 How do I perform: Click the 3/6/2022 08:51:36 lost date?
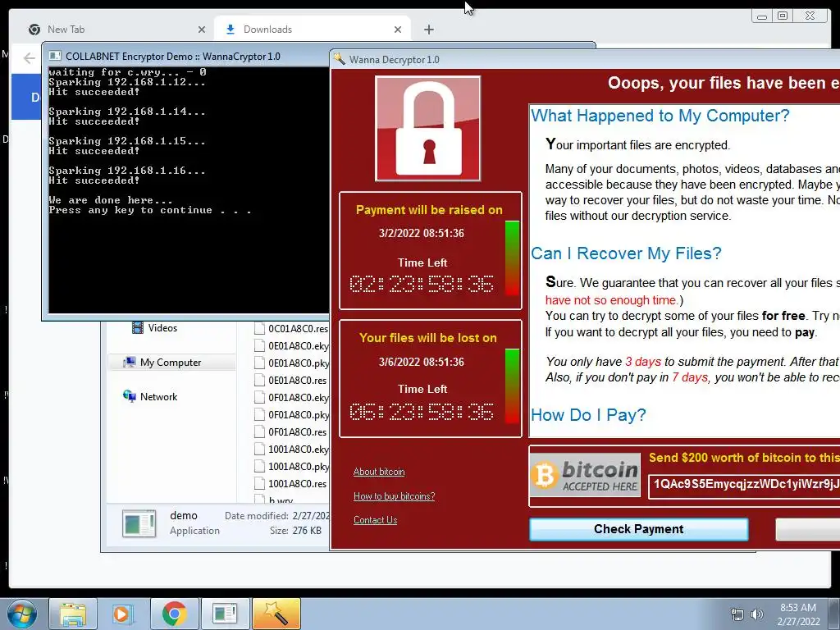point(421,362)
